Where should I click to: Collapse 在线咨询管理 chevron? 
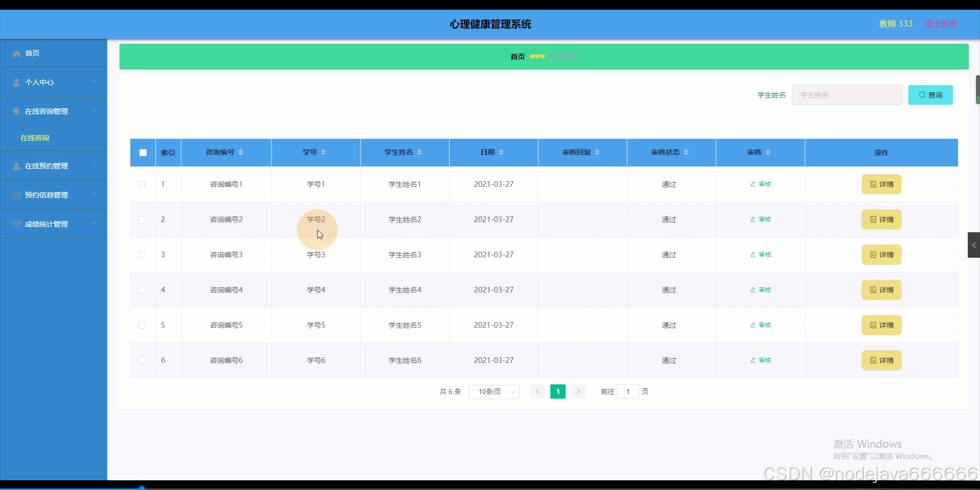94,111
